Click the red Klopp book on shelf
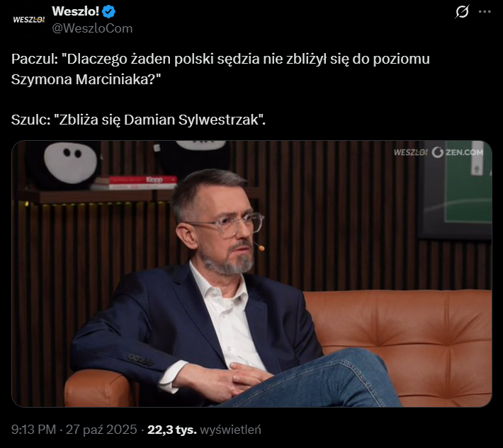This screenshot has height=448, width=503. pos(142,180)
